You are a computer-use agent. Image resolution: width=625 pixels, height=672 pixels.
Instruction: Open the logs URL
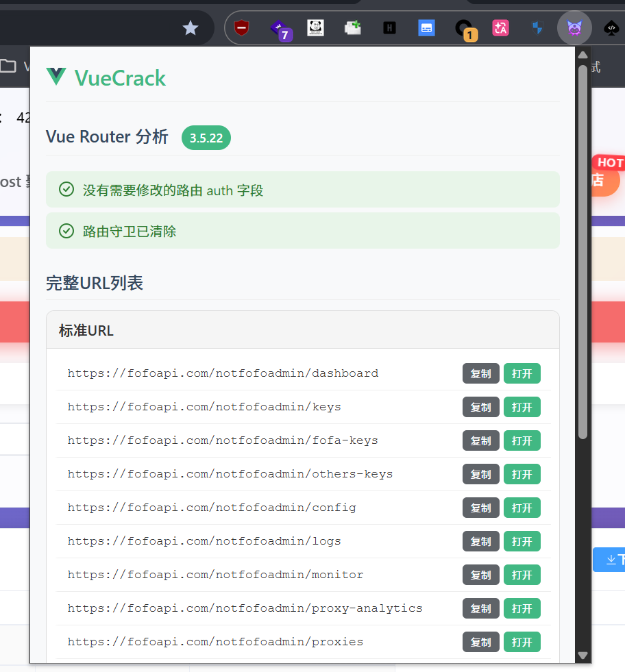(x=522, y=541)
